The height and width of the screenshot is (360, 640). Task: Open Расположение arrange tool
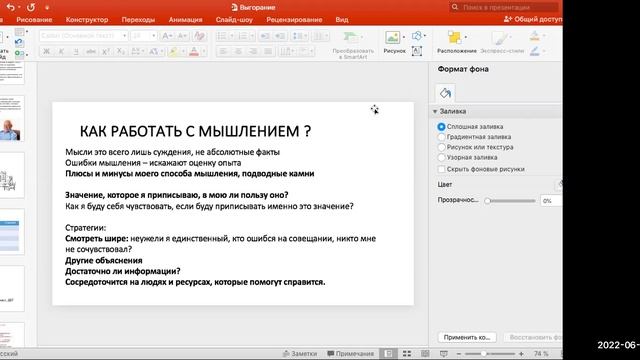coord(456,42)
